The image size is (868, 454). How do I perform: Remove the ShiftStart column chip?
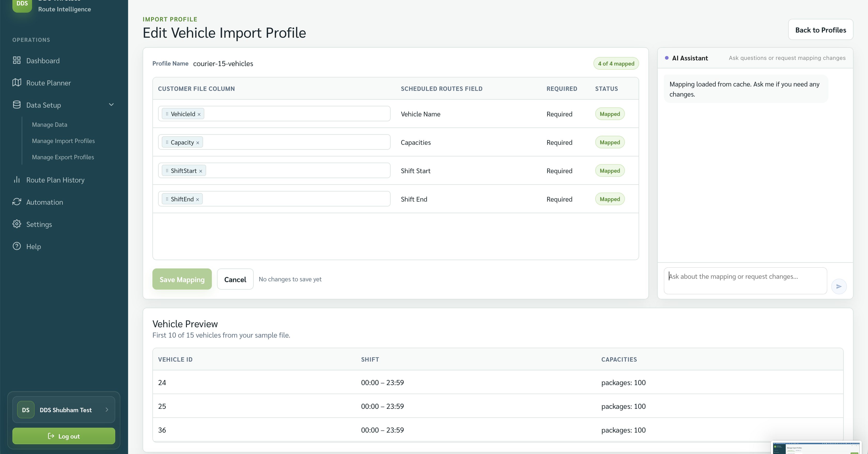coord(200,171)
